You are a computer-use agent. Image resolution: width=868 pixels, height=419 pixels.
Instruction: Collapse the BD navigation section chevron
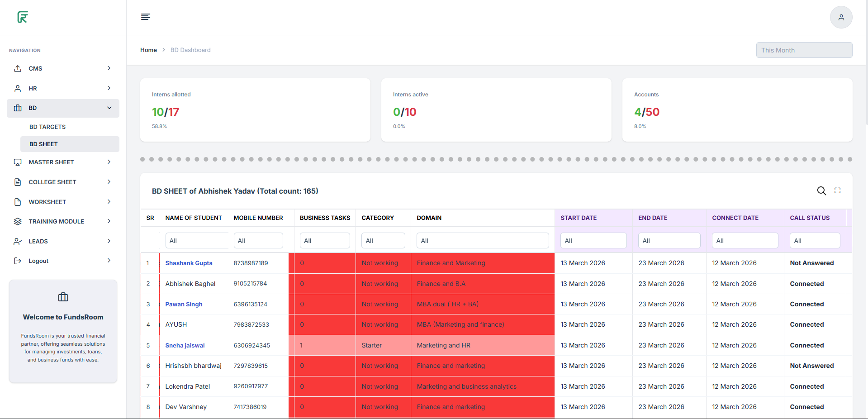(109, 108)
